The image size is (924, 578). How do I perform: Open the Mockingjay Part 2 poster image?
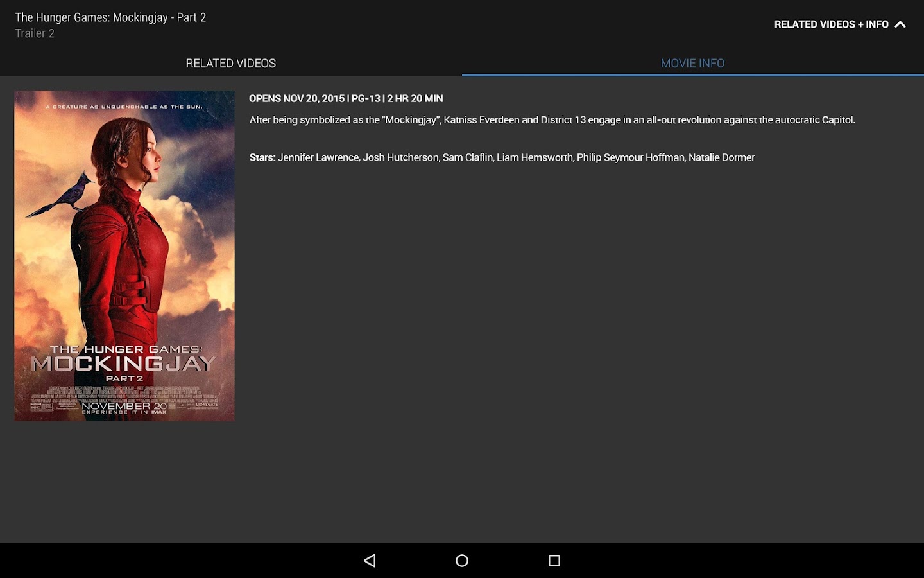[124, 256]
